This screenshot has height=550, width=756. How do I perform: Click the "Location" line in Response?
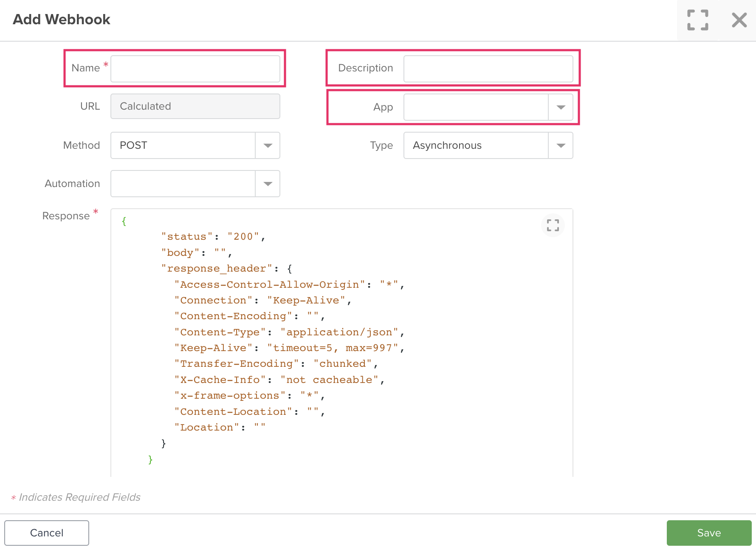point(220,428)
